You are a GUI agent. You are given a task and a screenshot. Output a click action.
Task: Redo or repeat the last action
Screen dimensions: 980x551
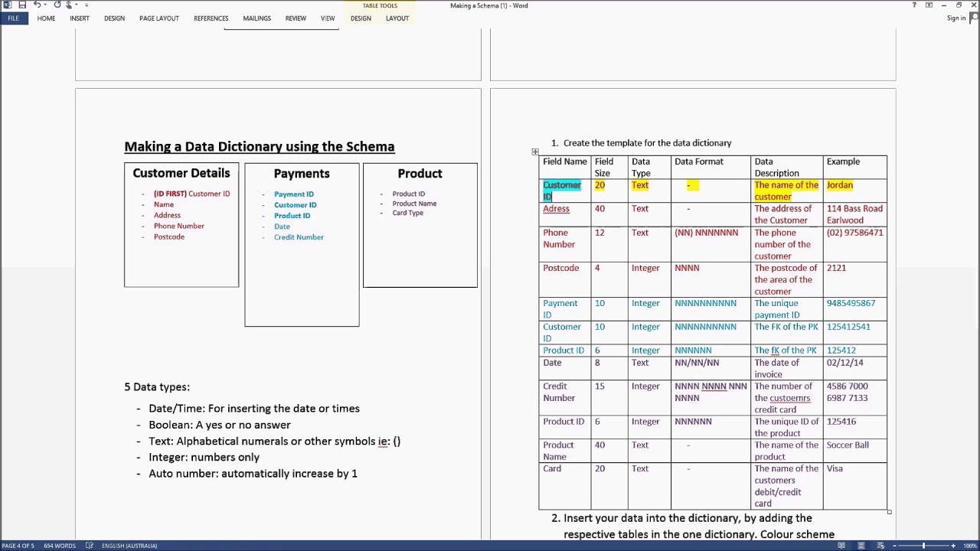click(x=57, y=5)
